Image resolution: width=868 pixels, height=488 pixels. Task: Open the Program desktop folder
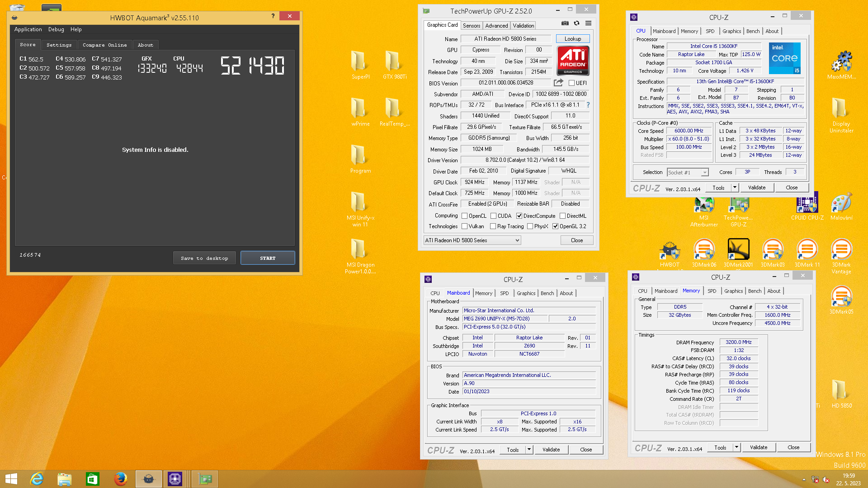click(x=360, y=159)
